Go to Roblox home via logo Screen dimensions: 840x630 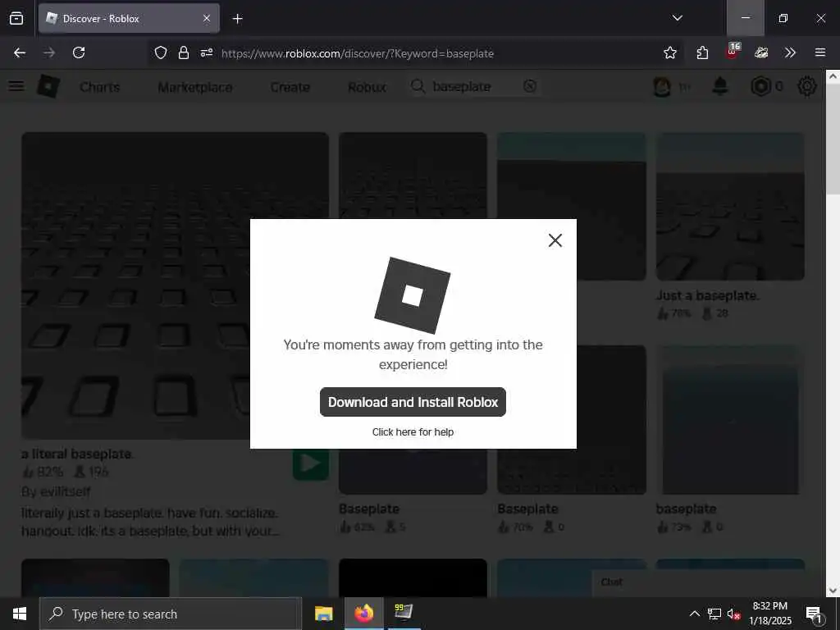pyautogui.click(x=48, y=86)
